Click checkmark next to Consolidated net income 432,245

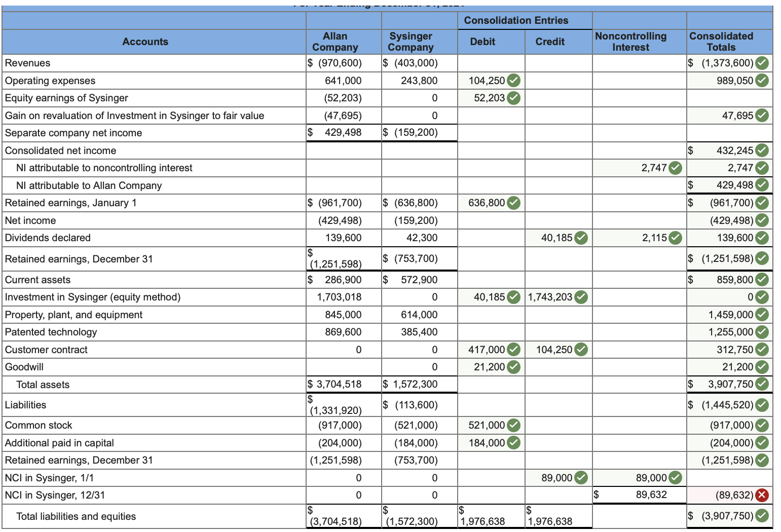pos(762,150)
